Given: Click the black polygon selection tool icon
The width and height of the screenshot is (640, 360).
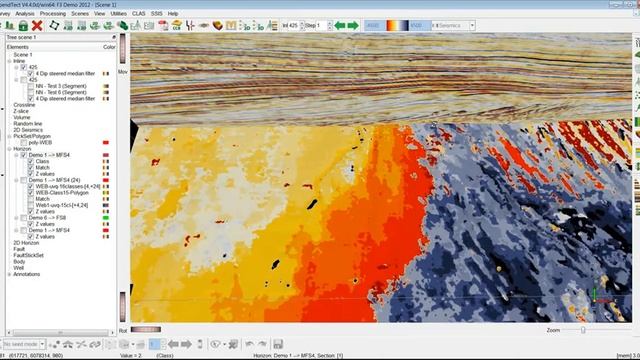Looking at the screenshot, I should tap(54, 26).
